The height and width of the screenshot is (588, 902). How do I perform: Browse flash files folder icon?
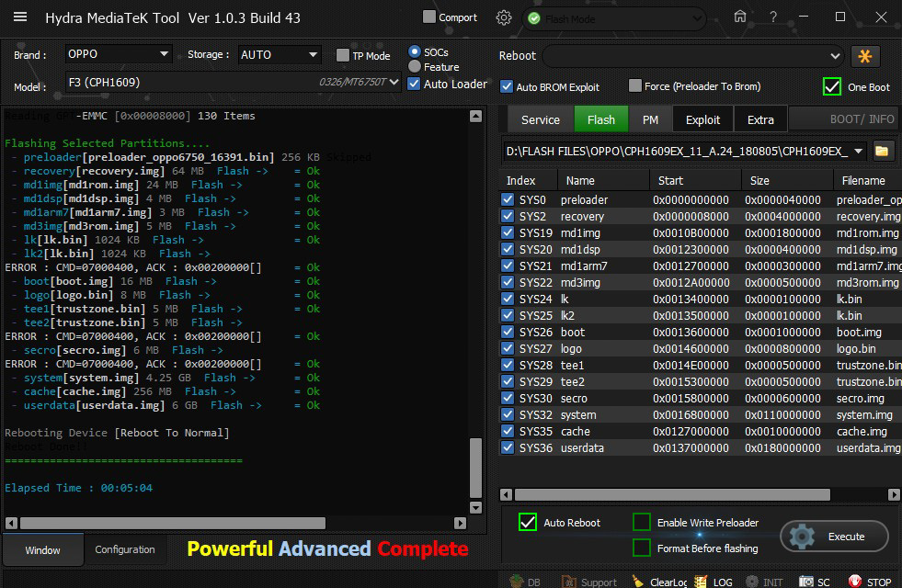(x=882, y=152)
